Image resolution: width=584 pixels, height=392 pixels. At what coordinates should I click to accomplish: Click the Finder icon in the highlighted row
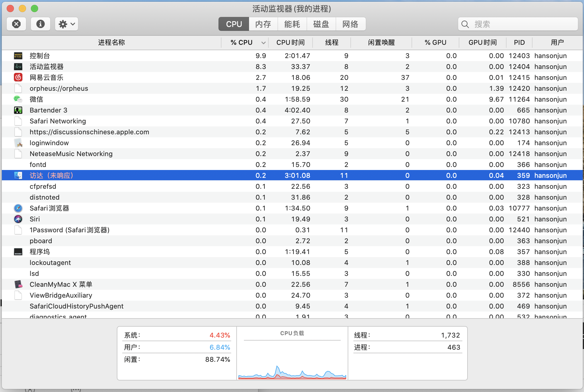tap(18, 175)
